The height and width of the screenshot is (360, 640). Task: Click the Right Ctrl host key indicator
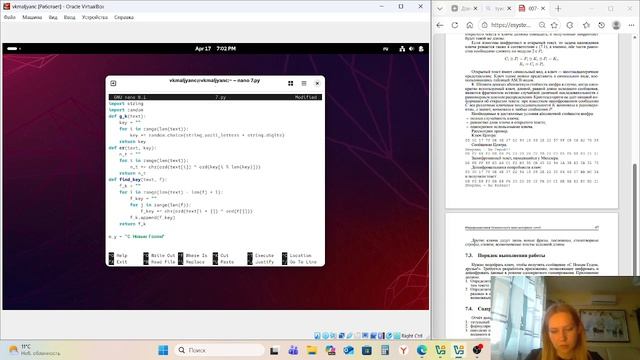[x=411, y=336]
